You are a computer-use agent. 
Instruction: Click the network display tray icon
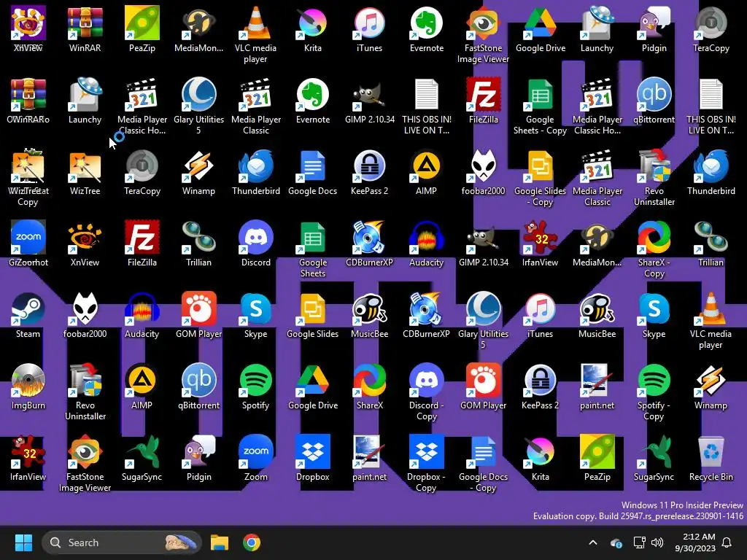639,542
